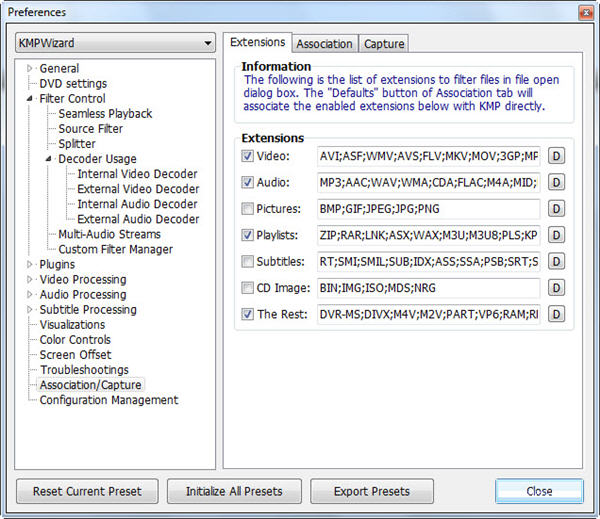Viewport: 600px width, 519px height.
Task: Click into the Pictures extensions text field
Action: click(x=428, y=209)
